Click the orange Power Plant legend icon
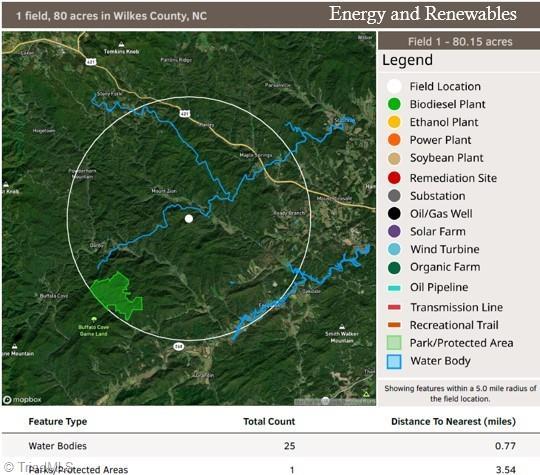This screenshot has height=475, width=540. [x=394, y=140]
